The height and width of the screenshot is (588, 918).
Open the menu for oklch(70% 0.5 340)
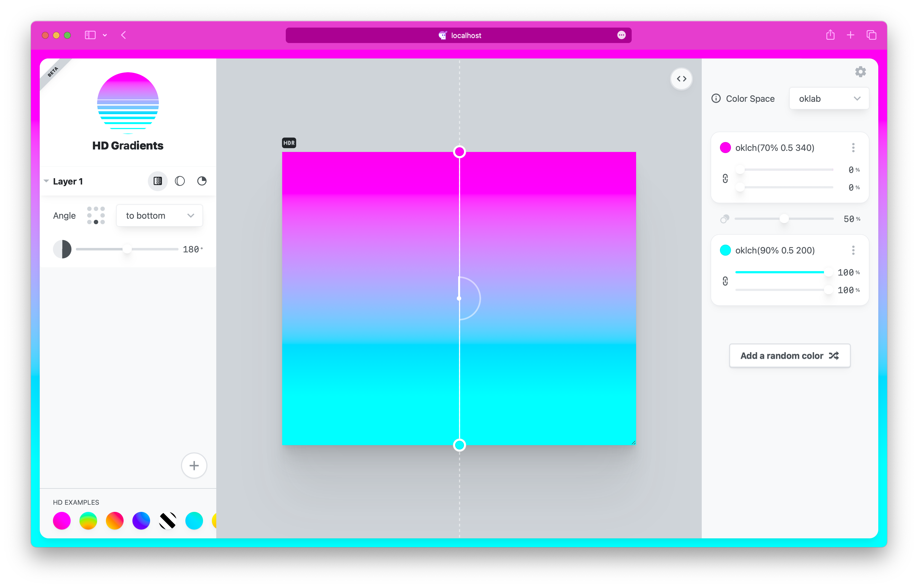pyautogui.click(x=853, y=148)
